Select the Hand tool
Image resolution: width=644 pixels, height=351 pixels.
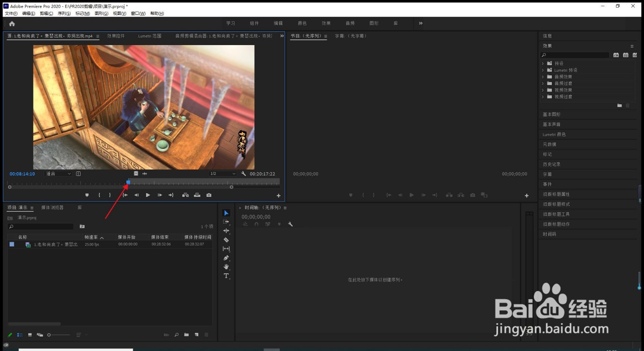[226, 267]
